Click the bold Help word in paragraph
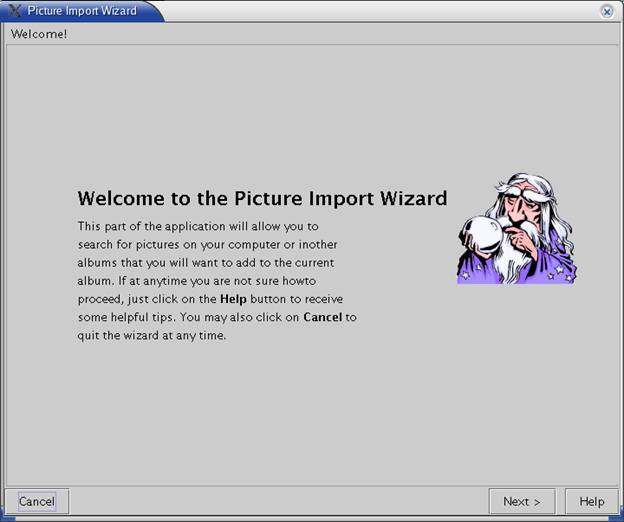The width and height of the screenshot is (624, 522). [233, 299]
